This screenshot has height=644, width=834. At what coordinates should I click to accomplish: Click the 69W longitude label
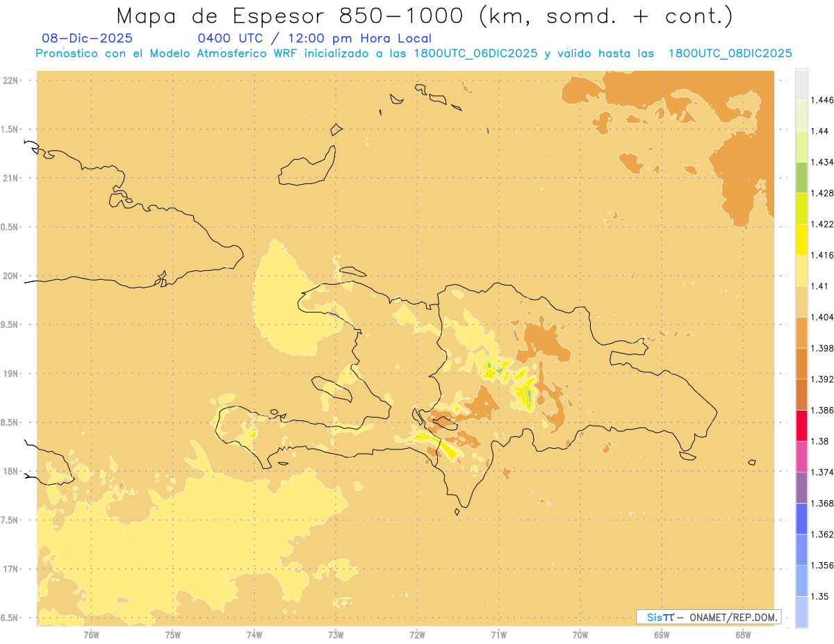(x=662, y=634)
